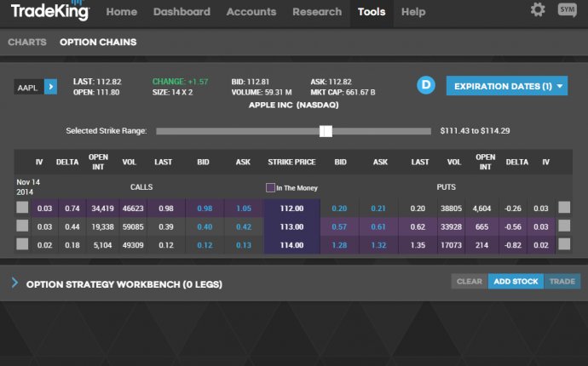Click the circular D icon
588x366 pixels.
click(x=425, y=85)
